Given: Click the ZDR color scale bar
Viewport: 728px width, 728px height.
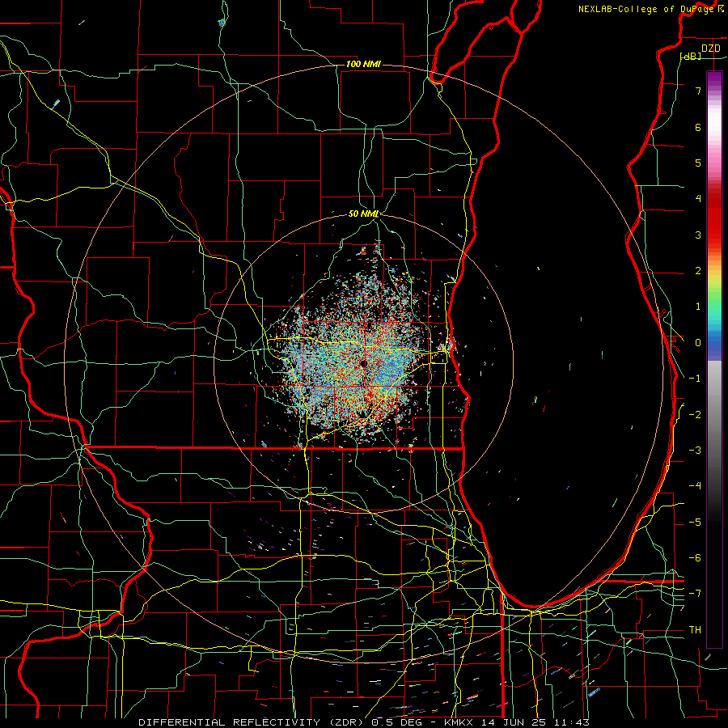Looking at the screenshot, I should pos(714,360).
